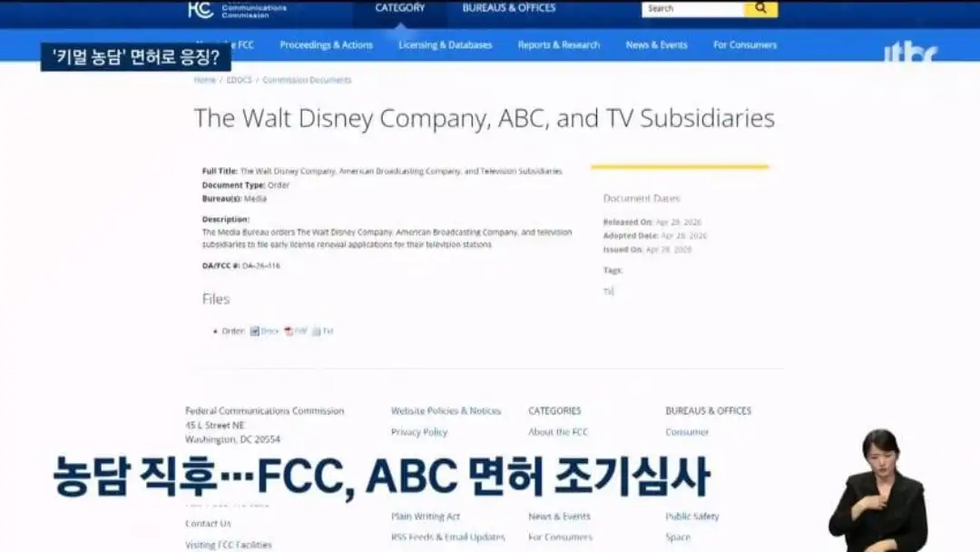
Task: Click the Txt file icon for Order
Action: point(317,331)
